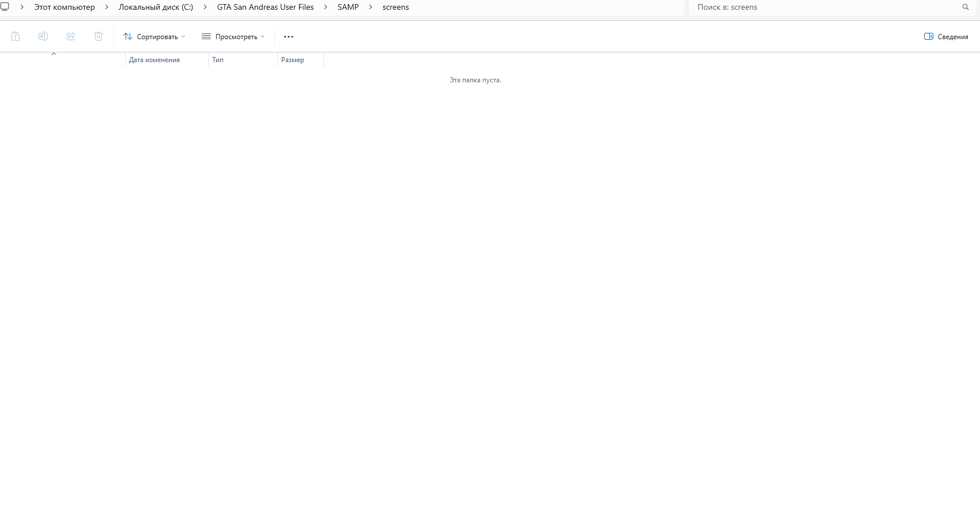
Task: Sort by Размер column header
Action: 293,60
